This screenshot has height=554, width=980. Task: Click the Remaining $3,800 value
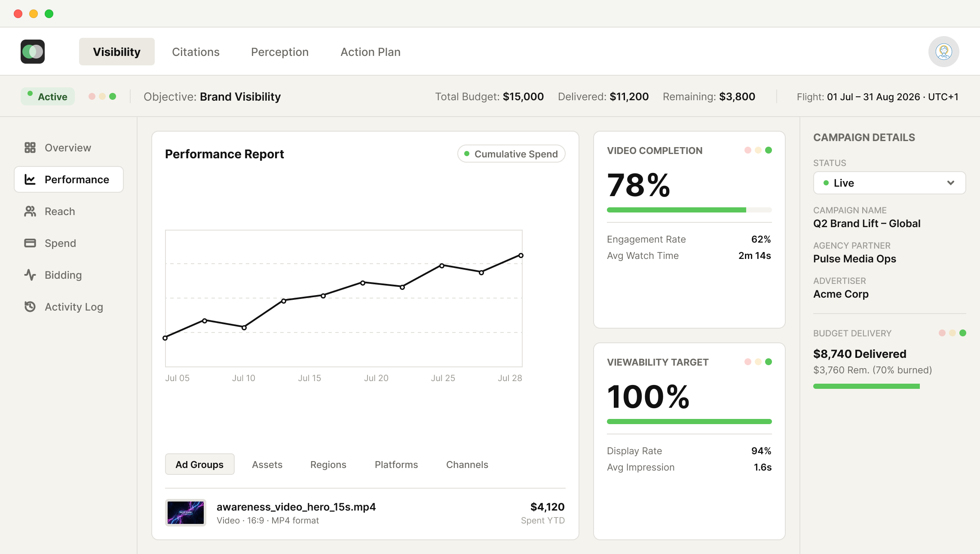(737, 96)
